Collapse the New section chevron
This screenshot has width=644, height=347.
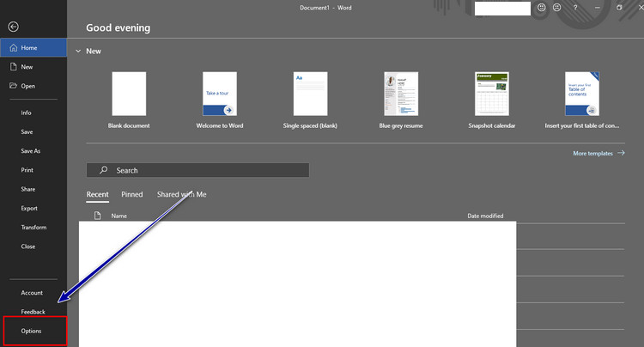pos(78,51)
